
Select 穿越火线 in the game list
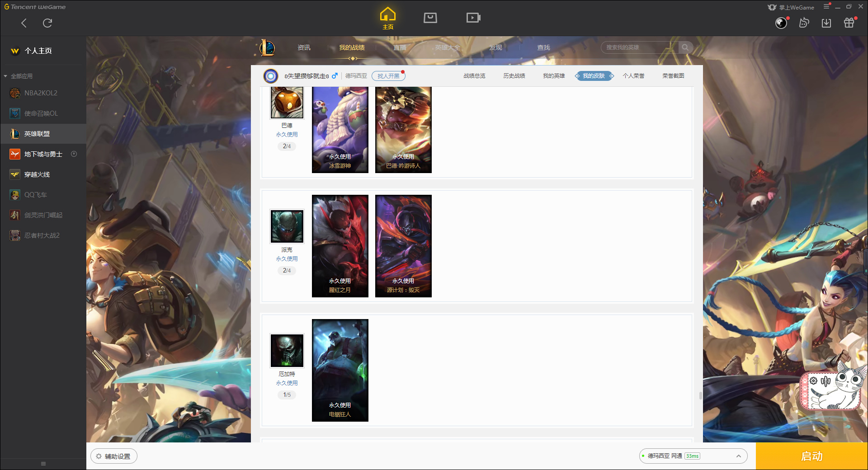click(43, 174)
